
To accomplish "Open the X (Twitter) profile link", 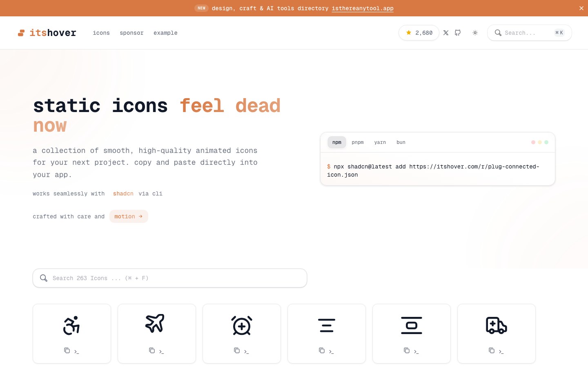I will (x=446, y=33).
